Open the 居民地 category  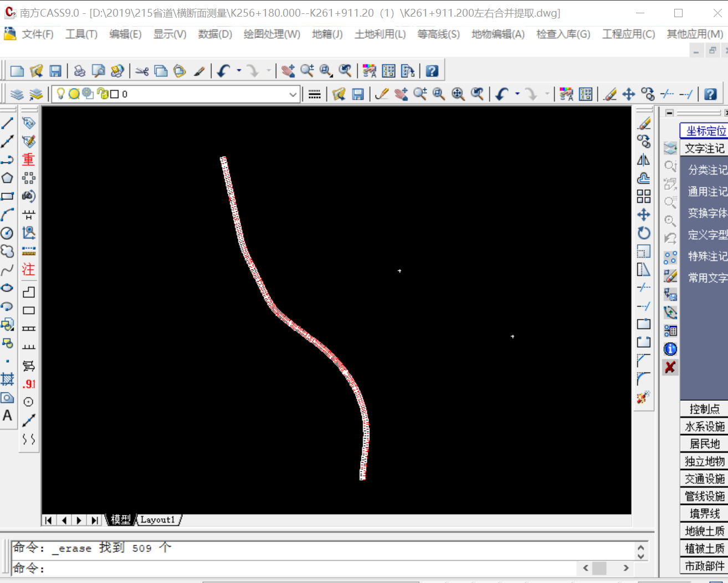coord(704,444)
